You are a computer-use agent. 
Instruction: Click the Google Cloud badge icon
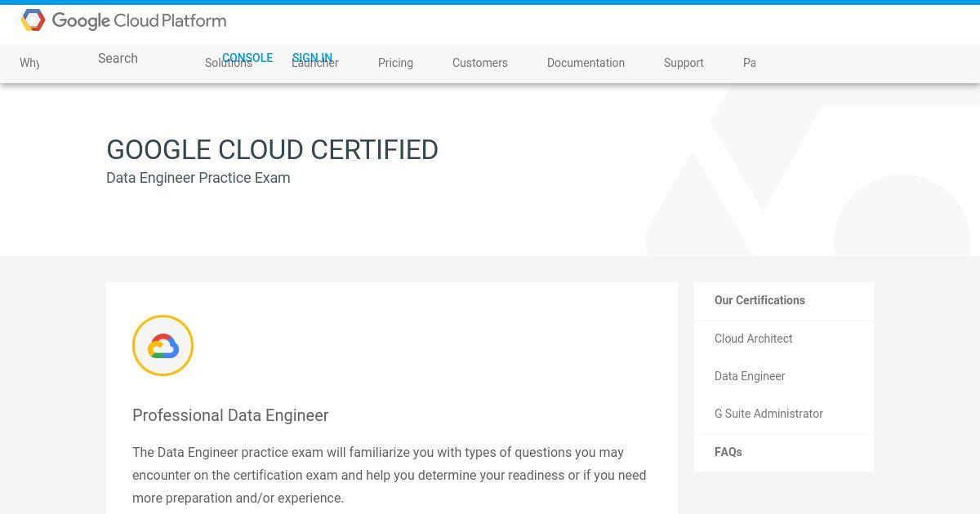pos(163,346)
